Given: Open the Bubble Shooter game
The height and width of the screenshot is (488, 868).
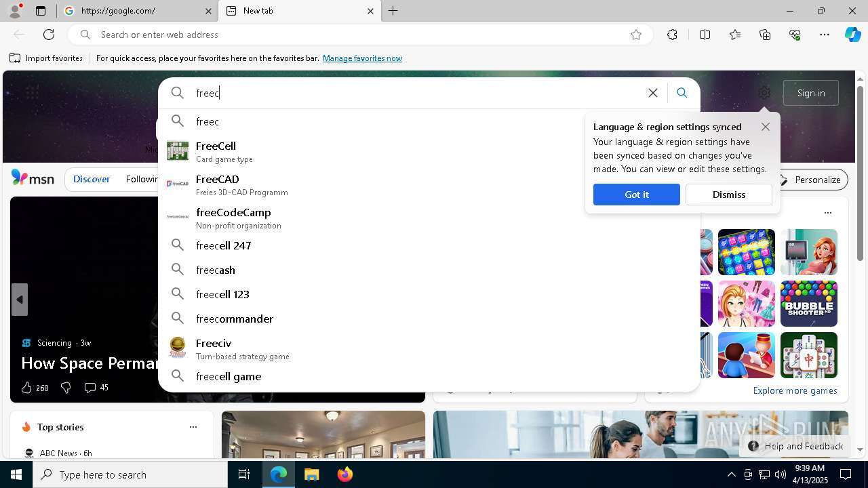Looking at the screenshot, I should (x=809, y=304).
